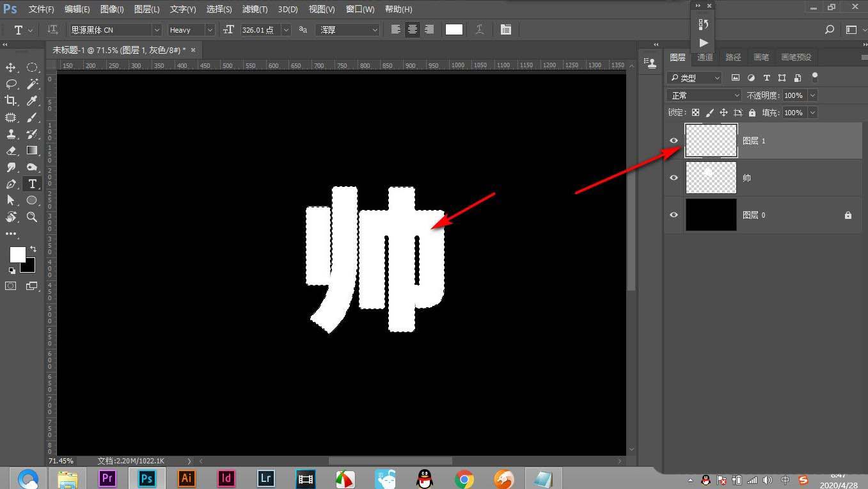Open the 文字(Y) menu
Screen dimensions: 868x489
pyautogui.click(x=183, y=10)
